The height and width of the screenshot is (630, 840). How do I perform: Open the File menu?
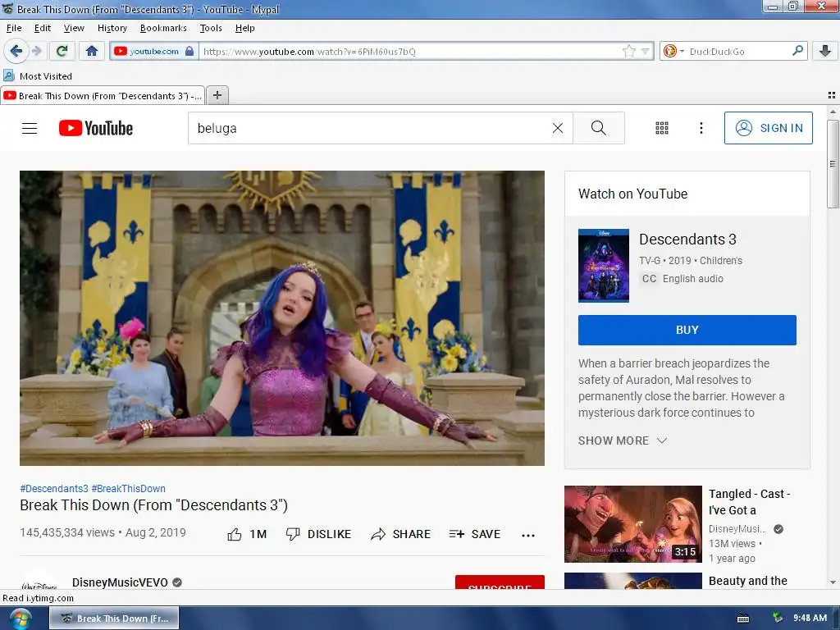click(14, 28)
